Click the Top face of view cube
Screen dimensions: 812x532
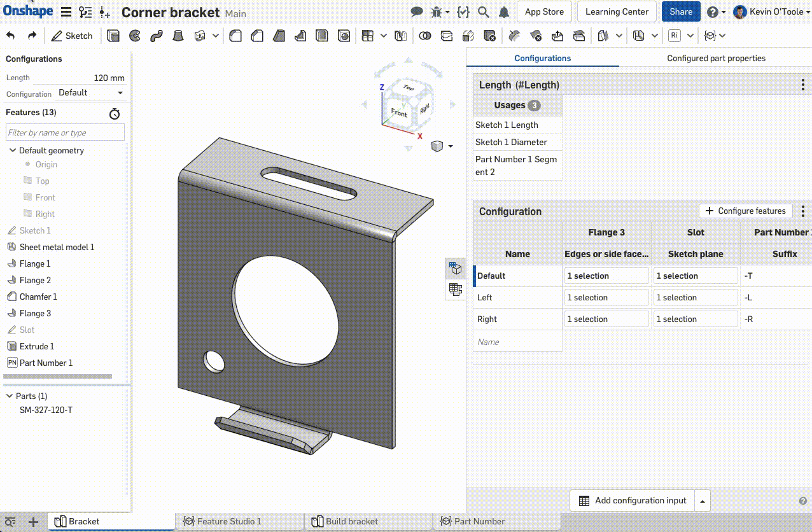(x=409, y=88)
